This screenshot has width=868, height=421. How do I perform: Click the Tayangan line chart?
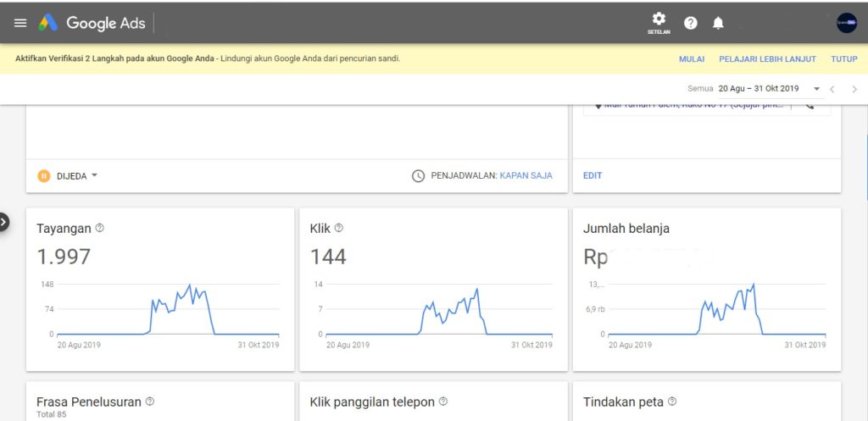168,310
